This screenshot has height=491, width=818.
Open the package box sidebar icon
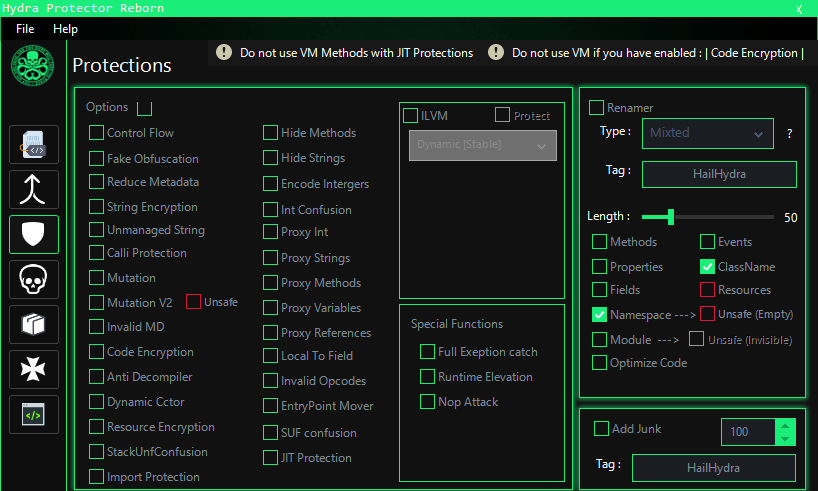(x=34, y=324)
